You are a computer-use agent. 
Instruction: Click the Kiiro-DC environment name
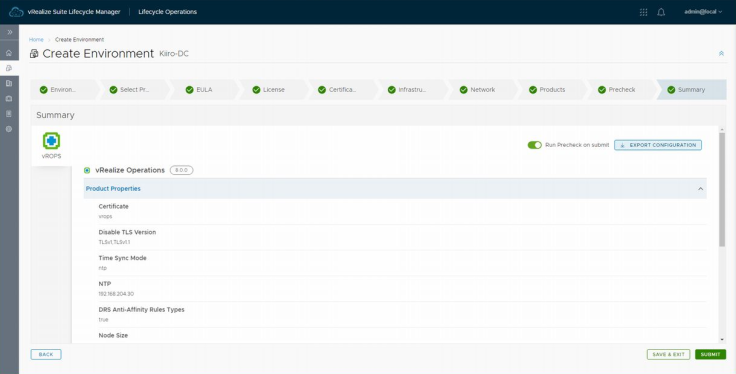tap(174, 54)
